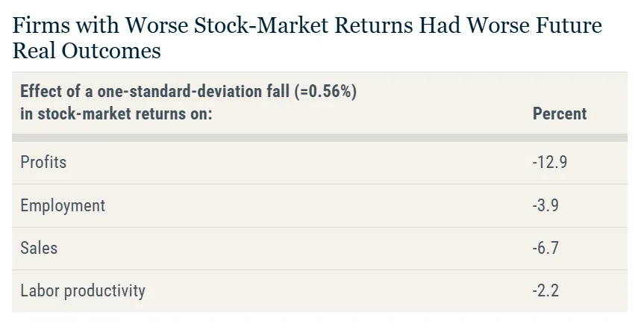
Task: Click the -3.9 value for Employment
Action: pos(545,205)
